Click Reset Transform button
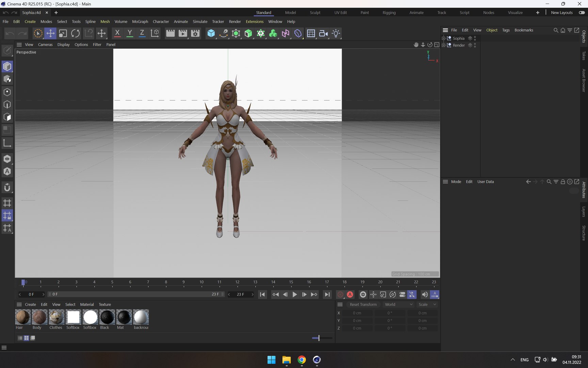 pyautogui.click(x=363, y=305)
